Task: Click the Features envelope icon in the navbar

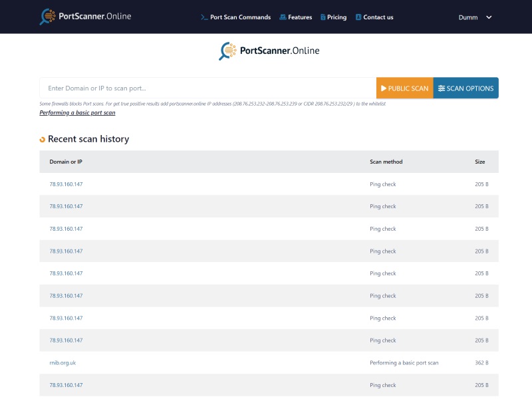Action: click(x=284, y=17)
